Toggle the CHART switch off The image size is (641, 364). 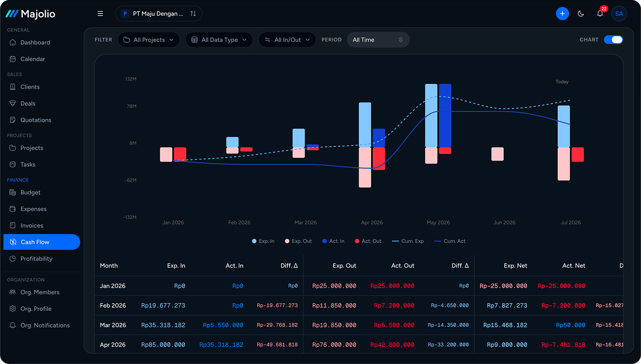point(613,40)
